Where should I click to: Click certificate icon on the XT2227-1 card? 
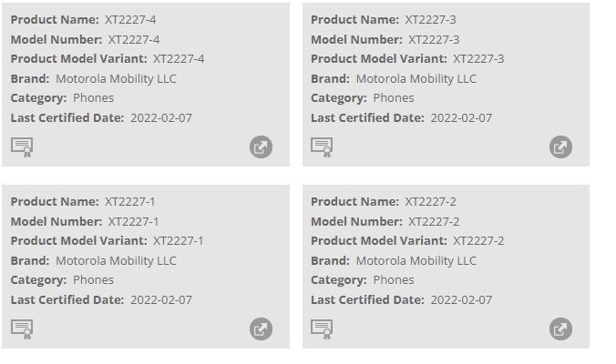tap(22, 329)
